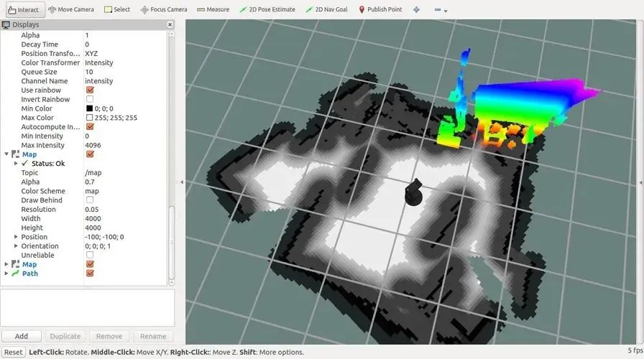
Task: Expand the second Map display
Action: coord(6,264)
